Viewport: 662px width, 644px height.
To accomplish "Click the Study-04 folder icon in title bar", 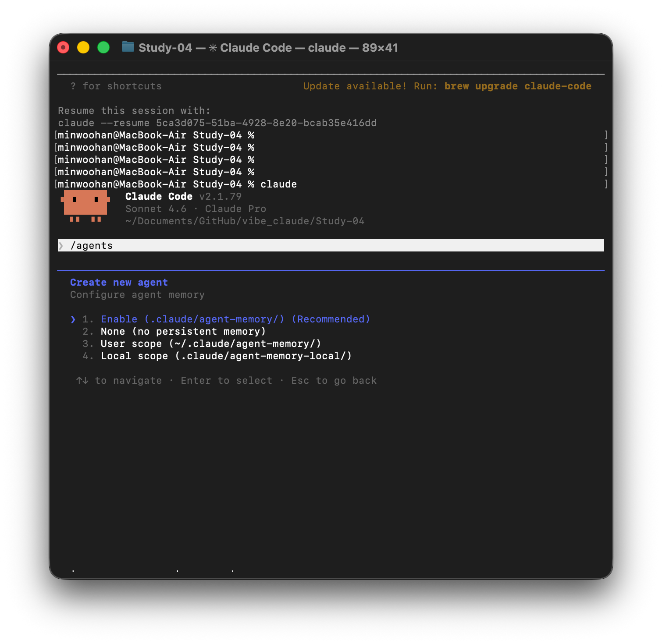I will pyautogui.click(x=128, y=47).
